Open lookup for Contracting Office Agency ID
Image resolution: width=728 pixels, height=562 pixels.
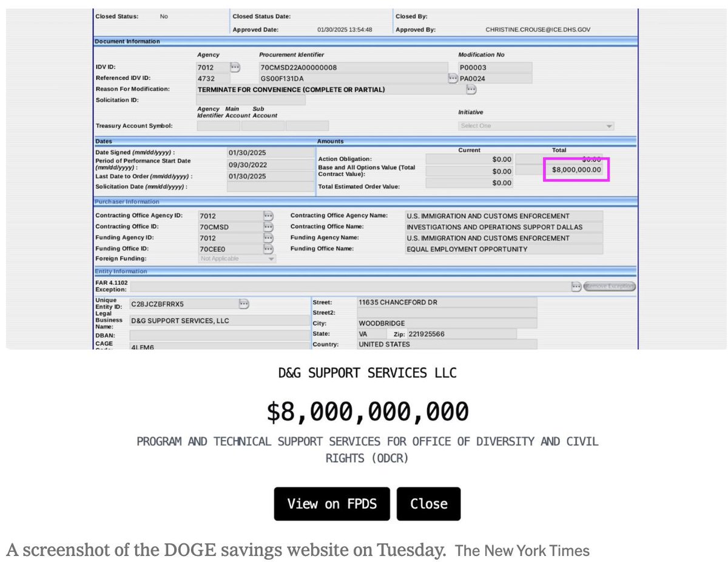point(268,216)
